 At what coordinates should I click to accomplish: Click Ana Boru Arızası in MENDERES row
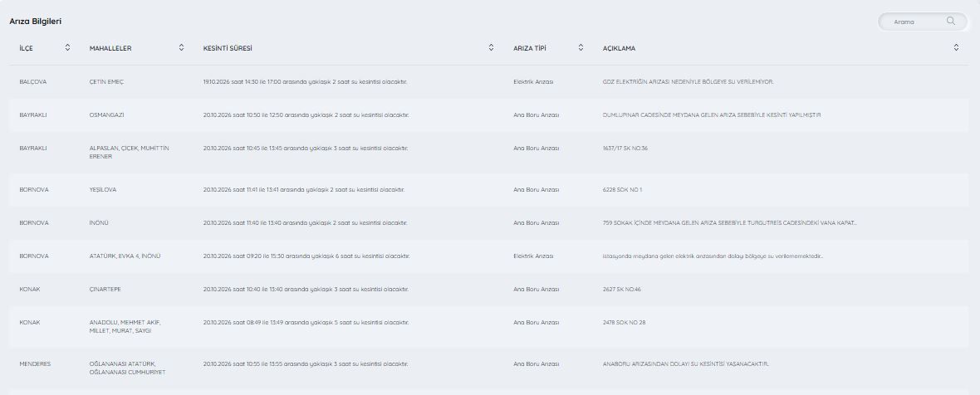pyautogui.click(x=537, y=363)
